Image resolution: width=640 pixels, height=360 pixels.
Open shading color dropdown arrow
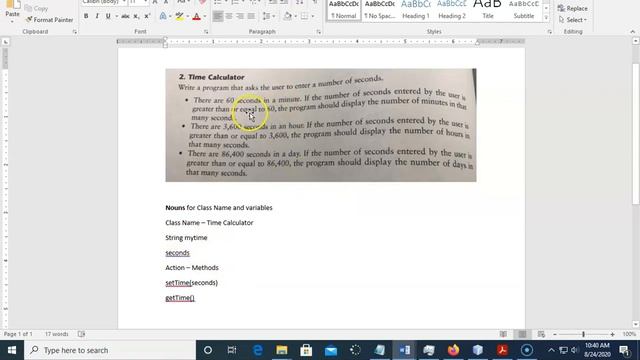296,16
